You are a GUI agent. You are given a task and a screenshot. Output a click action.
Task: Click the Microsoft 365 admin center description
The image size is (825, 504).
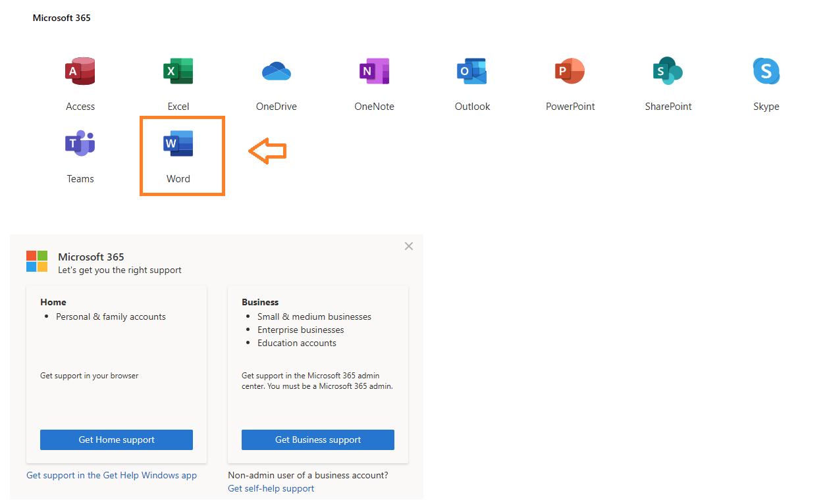click(317, 381)
